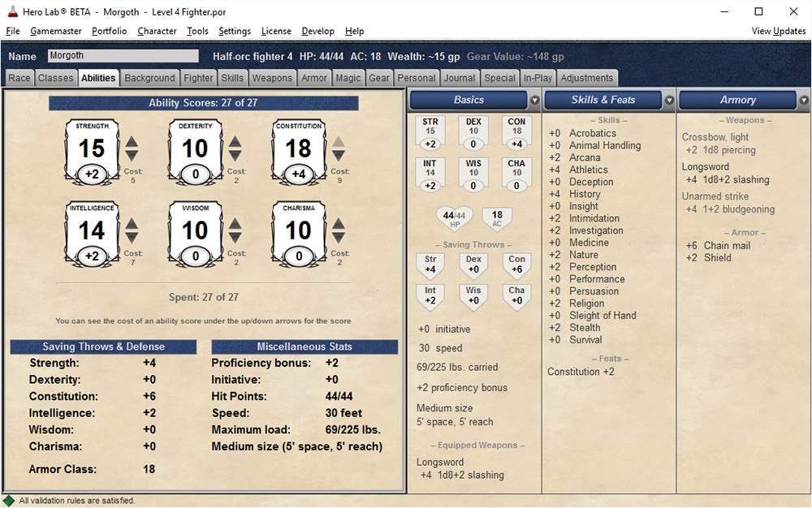Viewport: 812px width, 508px height.
Task: Decrease Dexterity score with down arrow
Action: [235, 155]
